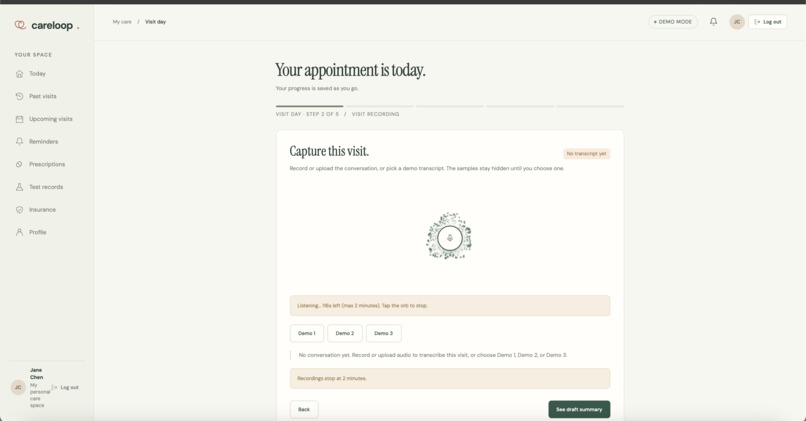Screen dimensions: 806x421
Task: Pick the Demo 3 transcript
Action: pyautogui.click(x=383, y=333)
